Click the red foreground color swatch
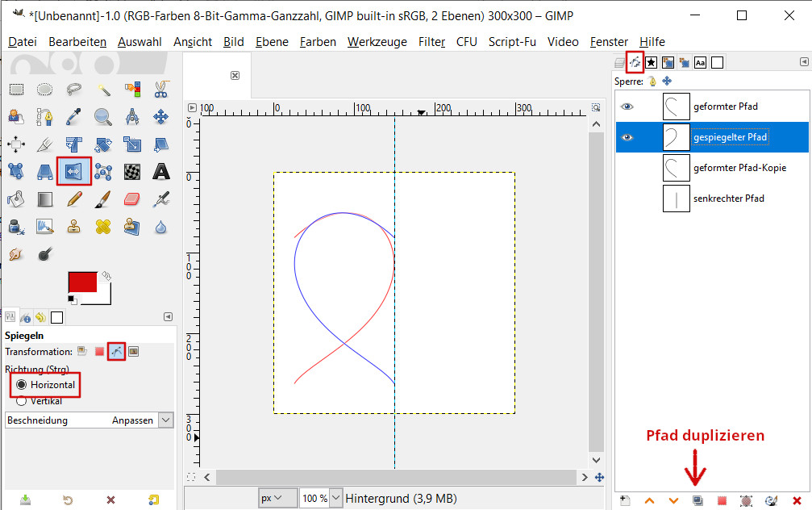The width and height of the screenshot is (812, 510). 82,282
